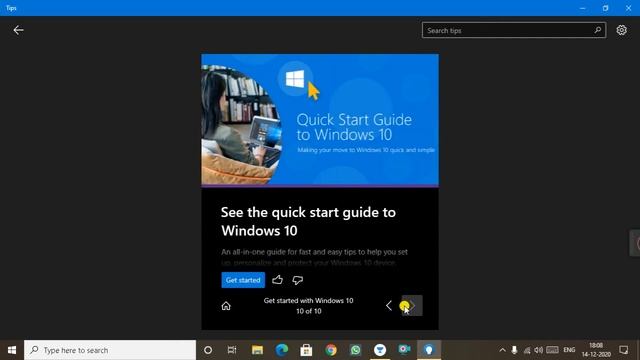Open network status from tray

click(527, 350)
